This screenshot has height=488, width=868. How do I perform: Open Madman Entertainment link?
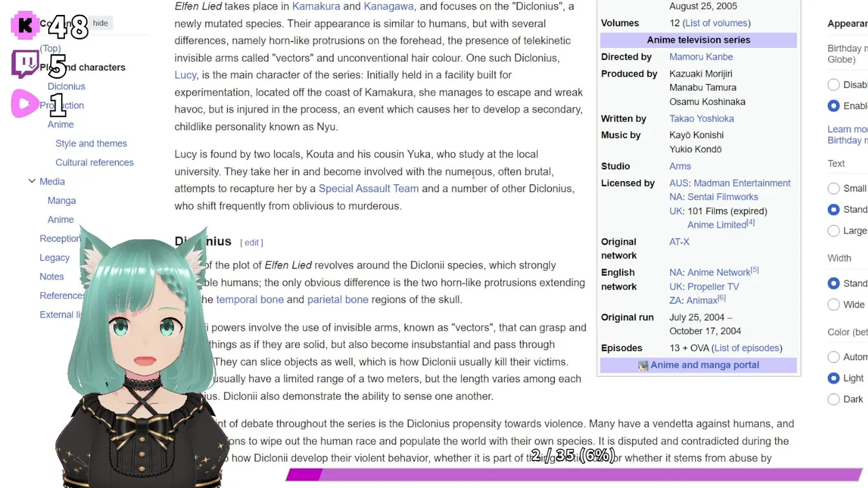tap(742, 183)
